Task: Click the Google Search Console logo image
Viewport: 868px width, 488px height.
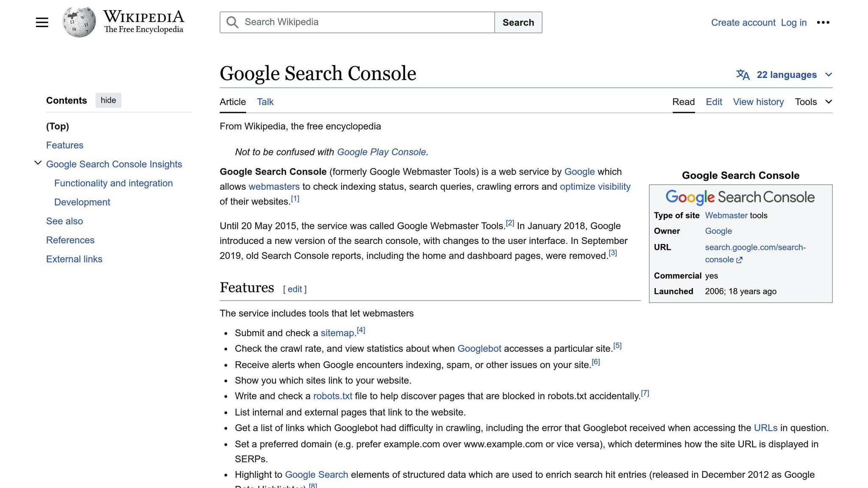Action: coord(740,197)
